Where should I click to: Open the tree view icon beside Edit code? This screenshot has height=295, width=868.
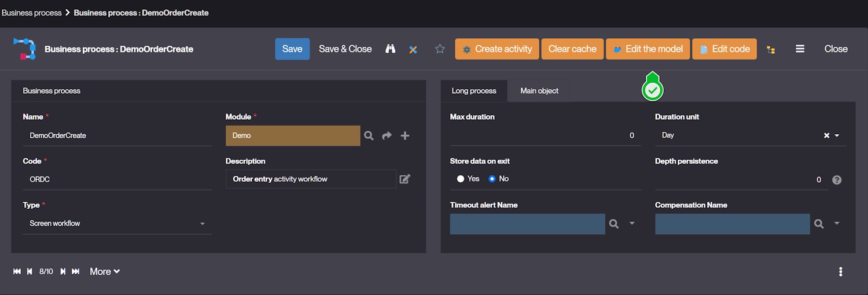771,50
